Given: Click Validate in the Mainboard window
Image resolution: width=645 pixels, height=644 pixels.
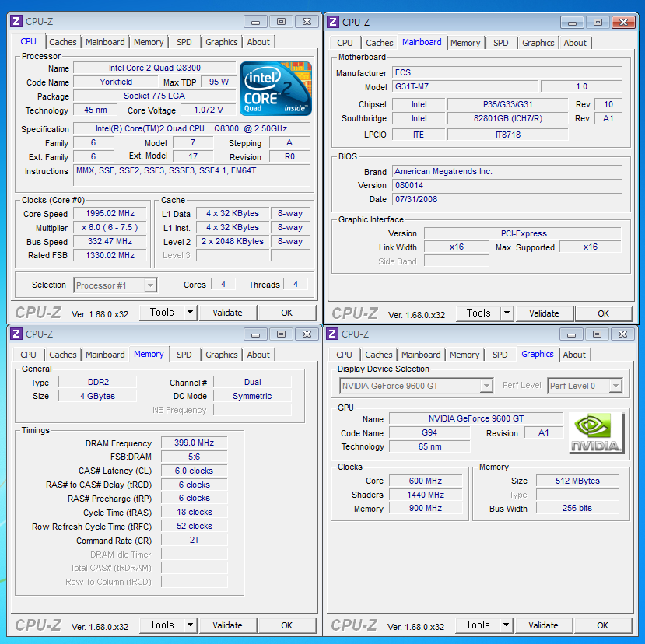Looking at the screenshot, I should pyautogui.click(x=544, y=313).
